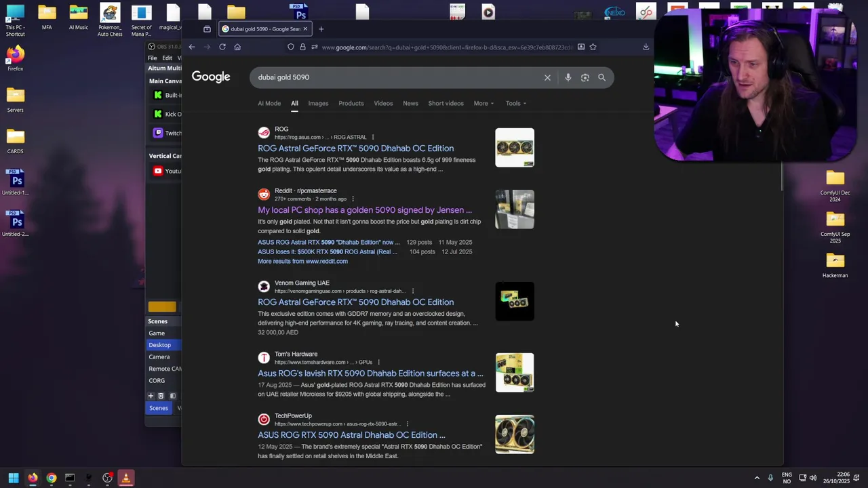
Task: Open Venom Gaming UAE Dhahab OC Edition link
Action: [355, 302]
